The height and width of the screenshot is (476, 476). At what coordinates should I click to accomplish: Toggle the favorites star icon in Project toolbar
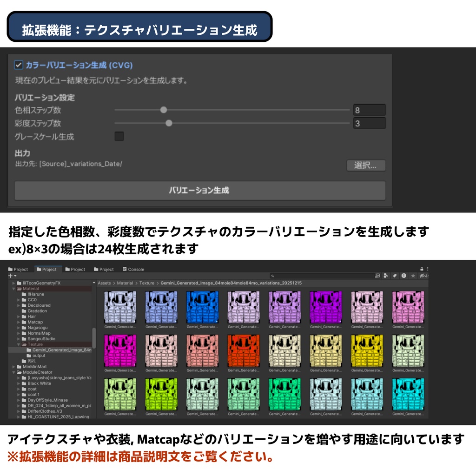pyautogui.click(x=413, y=276)
